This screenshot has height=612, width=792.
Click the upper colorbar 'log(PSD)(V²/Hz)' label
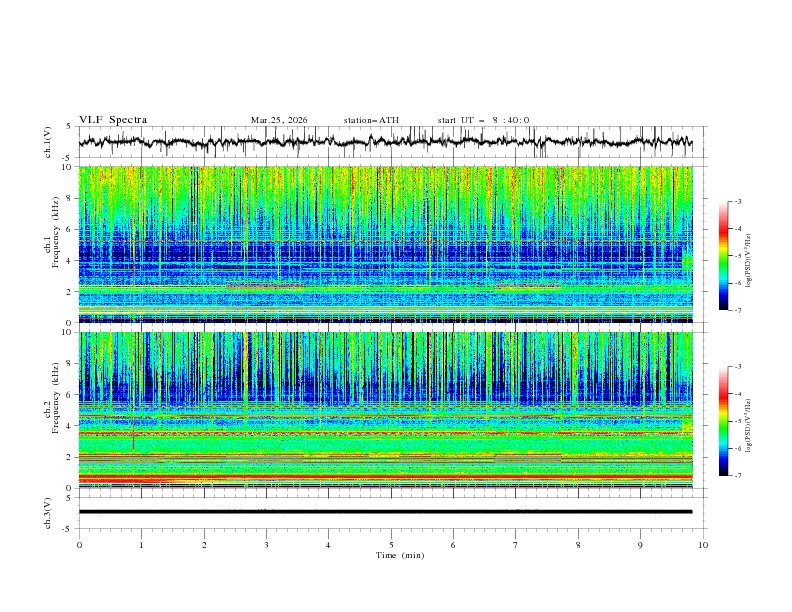pyautogui.click(x=749, y=261)
